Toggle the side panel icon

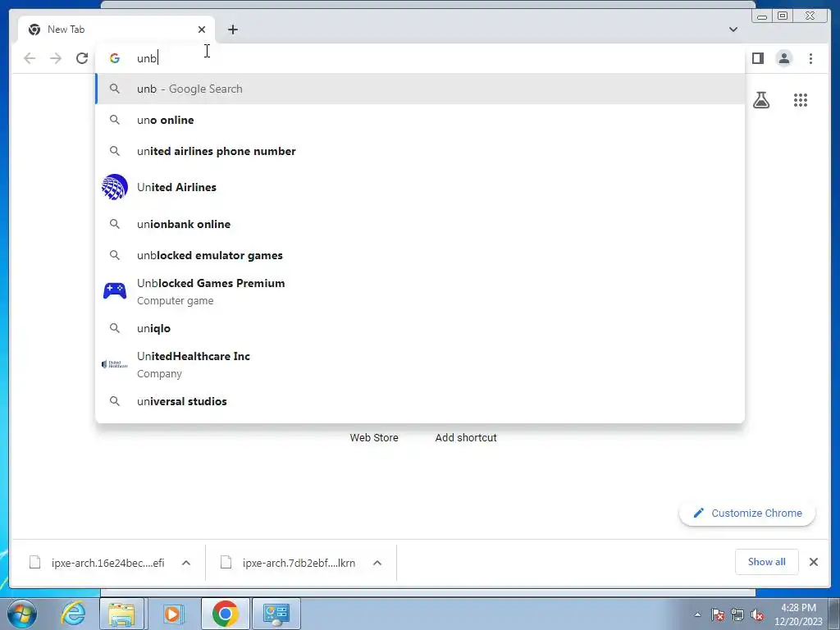pyautogui.click(x=757, y=58)
